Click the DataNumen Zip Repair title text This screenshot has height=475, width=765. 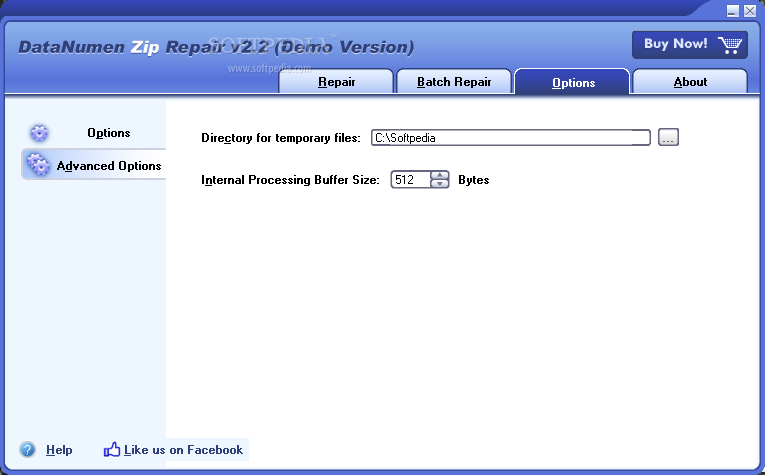[216, 47]
